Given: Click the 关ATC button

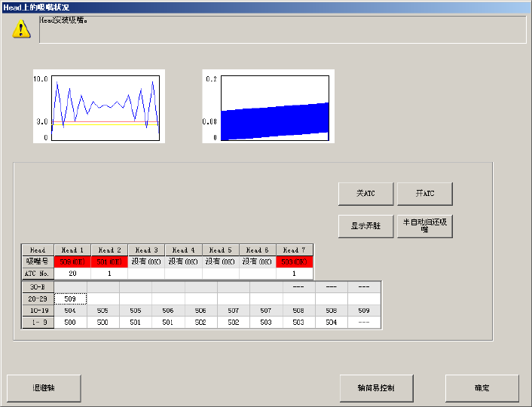Looking at the screenshot, I should tap(365, 194).
